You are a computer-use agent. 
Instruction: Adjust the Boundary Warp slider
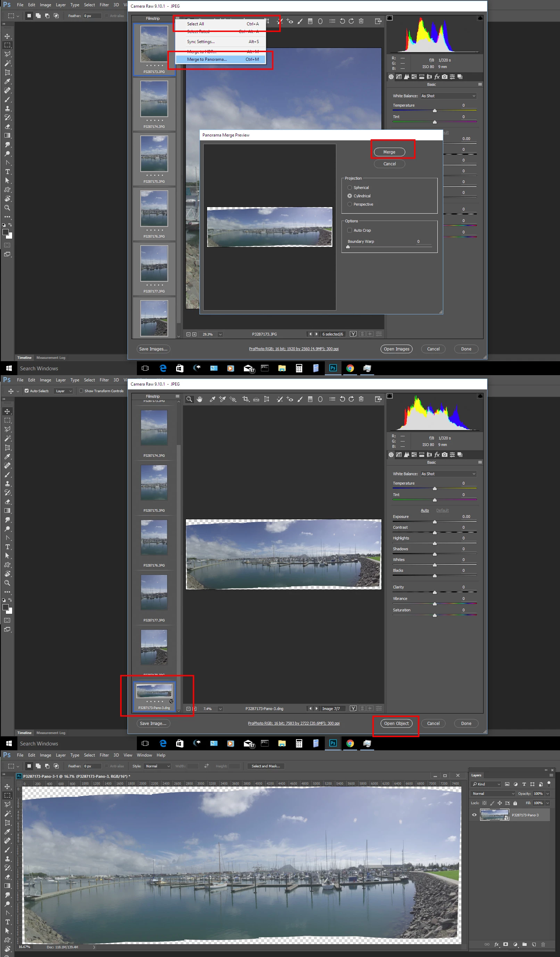(x=348, y=247)
